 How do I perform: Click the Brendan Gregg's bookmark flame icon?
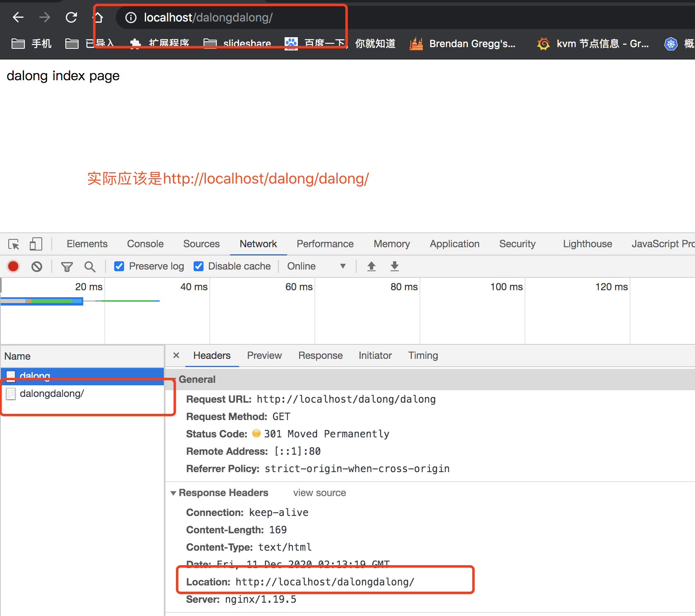(x=416, y=43)
